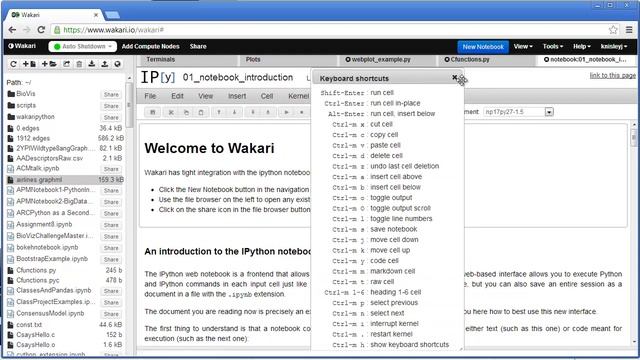Viewport: 640px width, 360px height.
Task: Create a new file in file browser
Action: pyautogui.click(x=29, y=64)
